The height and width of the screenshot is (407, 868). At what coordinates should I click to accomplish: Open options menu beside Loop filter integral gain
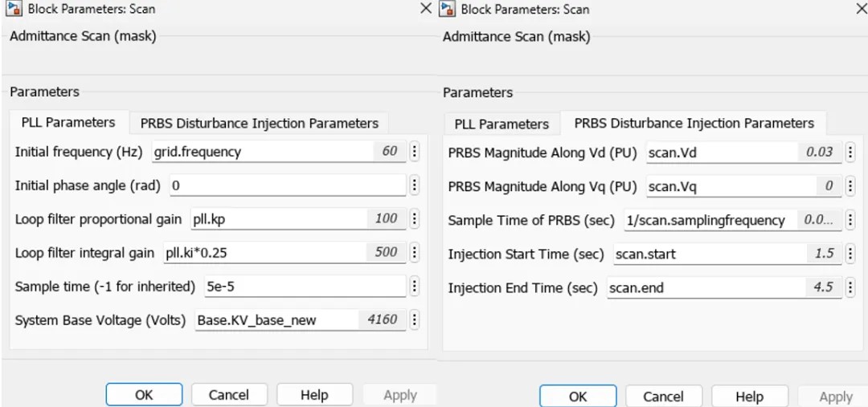pyautogui.click(x=415, y=253)
